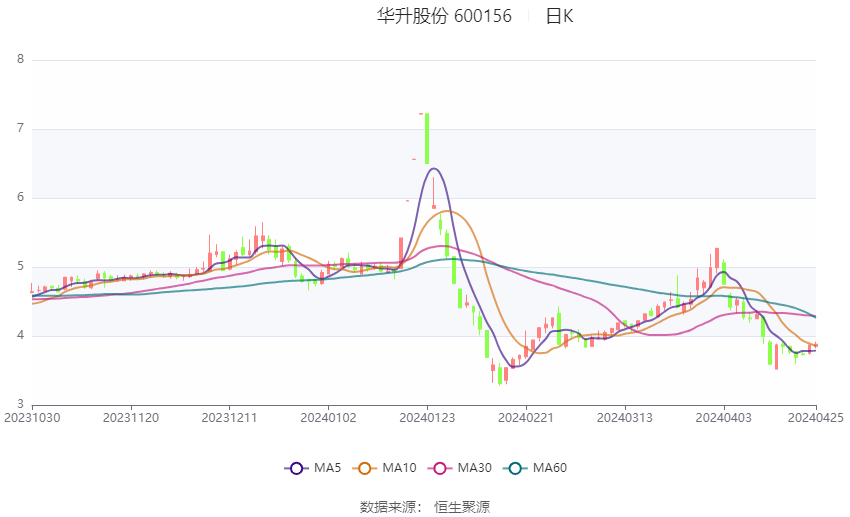Click x-axis date label 20240313
The image size is (850, 517).
coord(625,418)
